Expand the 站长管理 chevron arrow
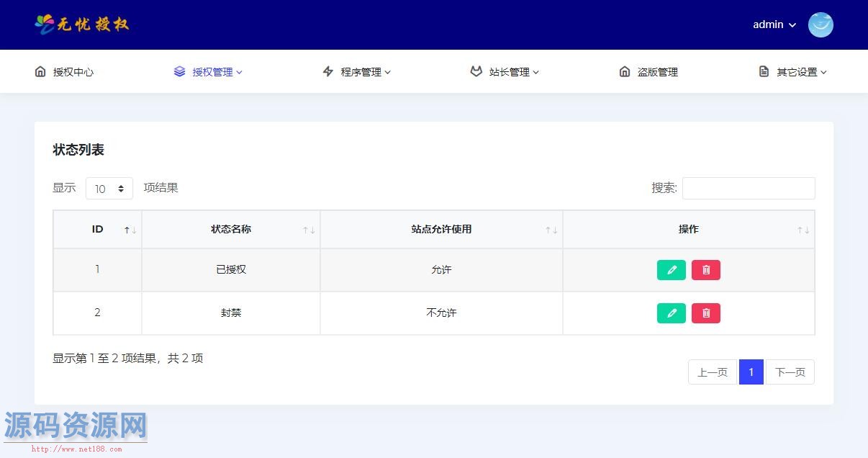 535,72
